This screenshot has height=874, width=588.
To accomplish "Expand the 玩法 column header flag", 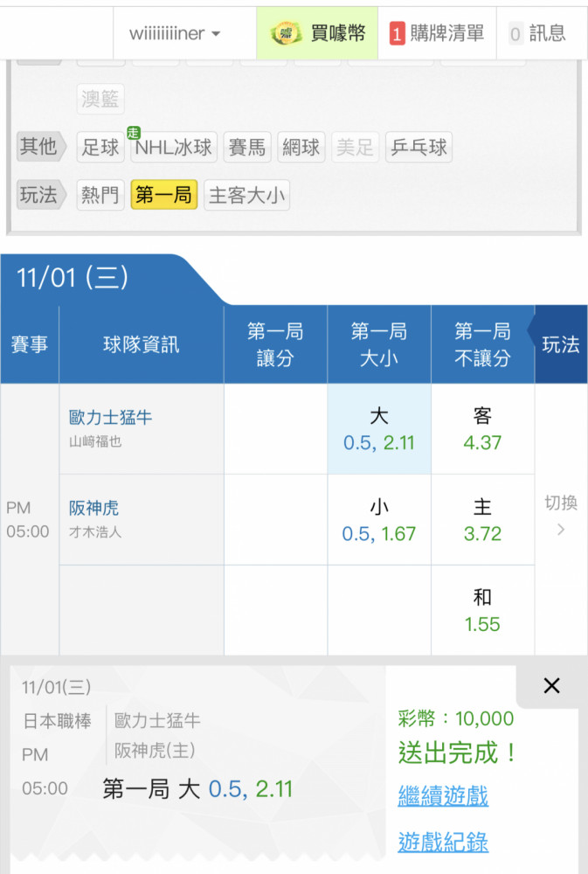I will pos(560,344).
